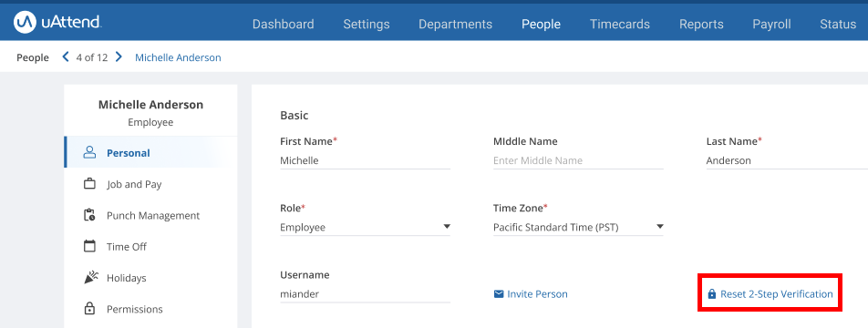Open the Timecards menu
Screen dimensions: 868x328
619,25
